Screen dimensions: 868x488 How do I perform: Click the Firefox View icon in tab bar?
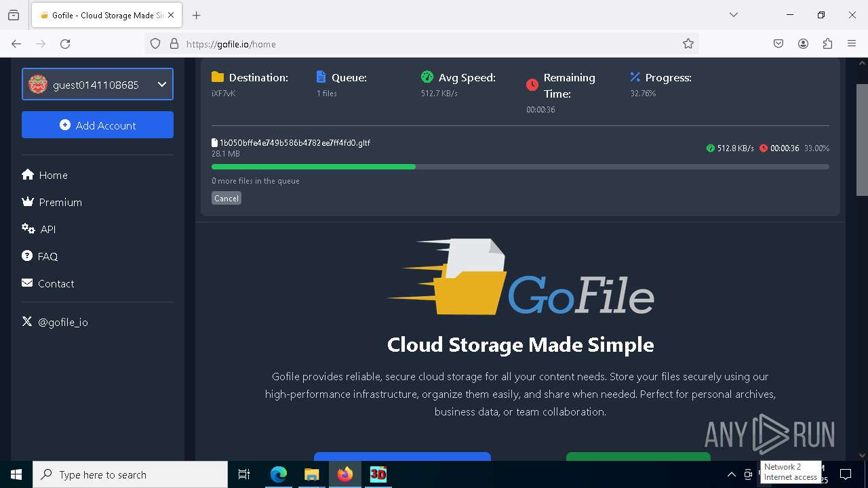pos(14,15)
